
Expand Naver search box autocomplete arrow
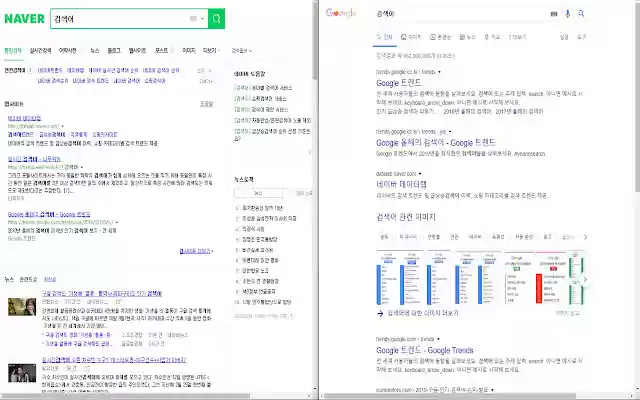(x=202, y=19)
